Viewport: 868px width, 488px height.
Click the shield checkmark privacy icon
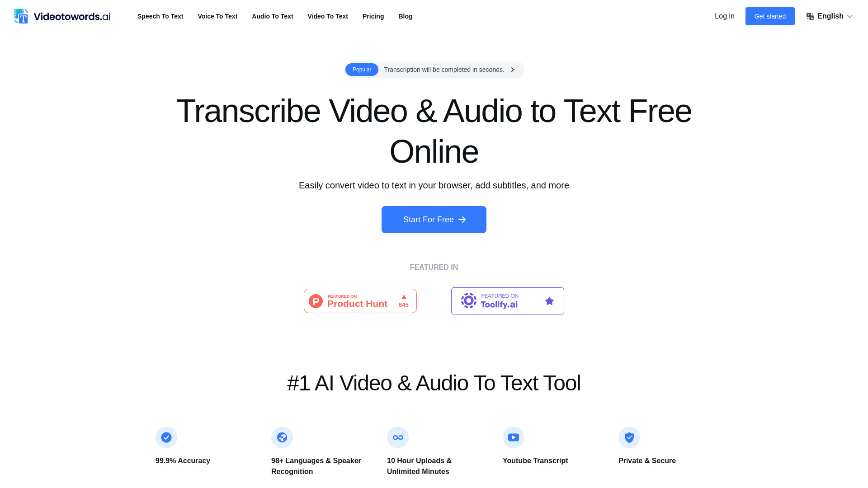(629, 437)
